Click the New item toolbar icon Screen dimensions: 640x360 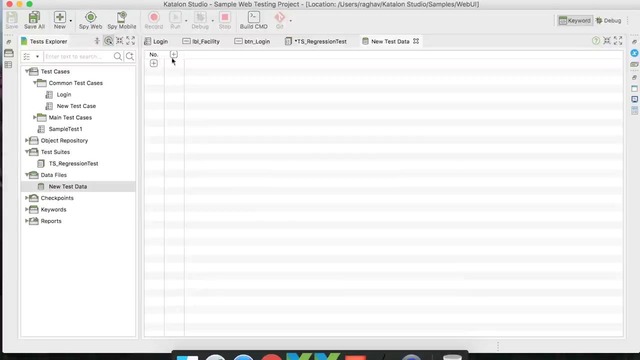tap(60, 20)
